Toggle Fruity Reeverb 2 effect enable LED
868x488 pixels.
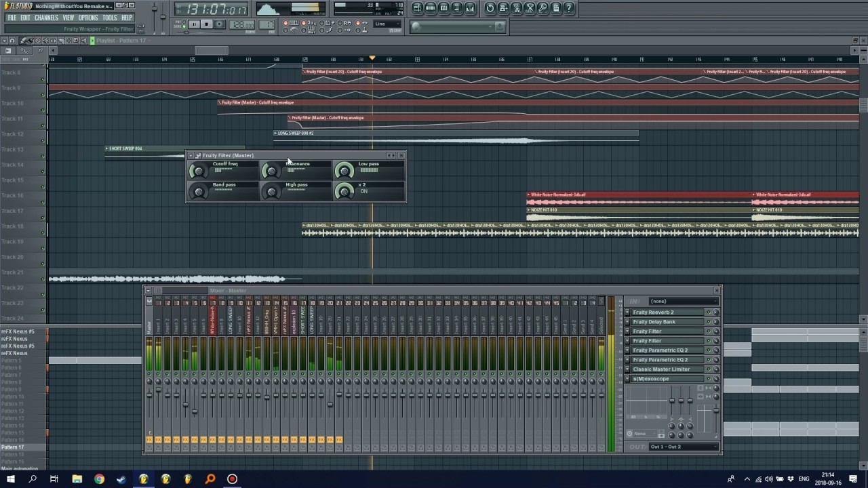click(x=709, y=312)
